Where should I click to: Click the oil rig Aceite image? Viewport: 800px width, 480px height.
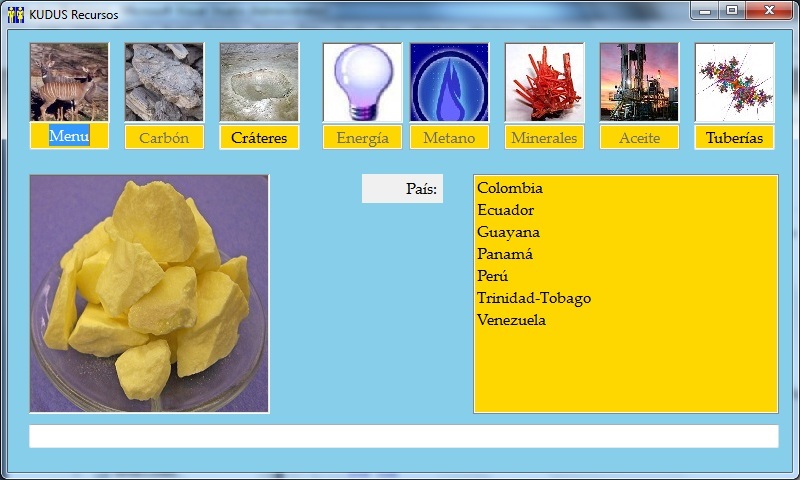pos(639,82)
